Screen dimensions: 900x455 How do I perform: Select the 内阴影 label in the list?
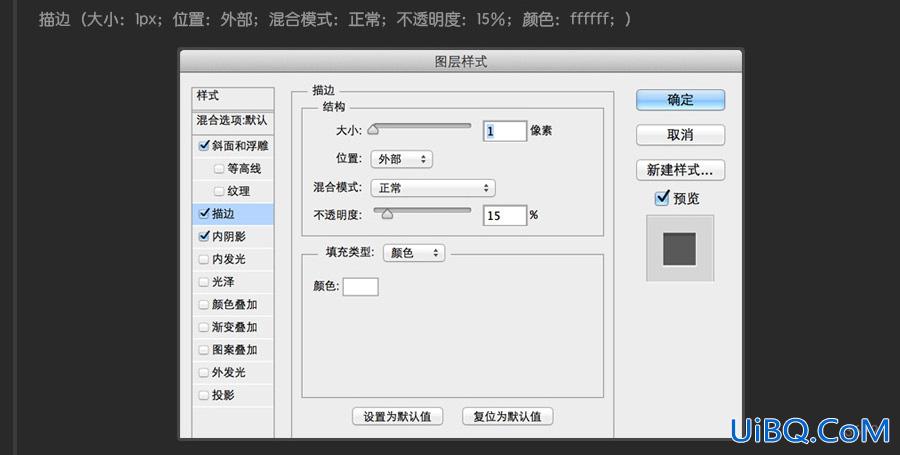pos(228,236)
